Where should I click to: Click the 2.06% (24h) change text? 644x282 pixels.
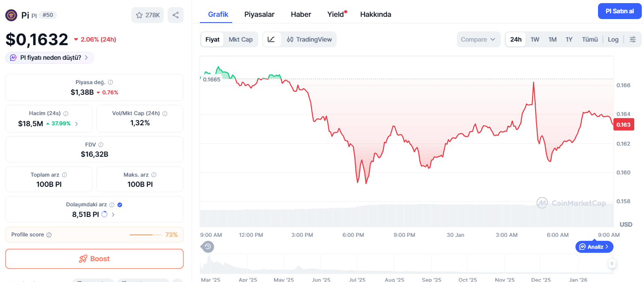point(98,39)
